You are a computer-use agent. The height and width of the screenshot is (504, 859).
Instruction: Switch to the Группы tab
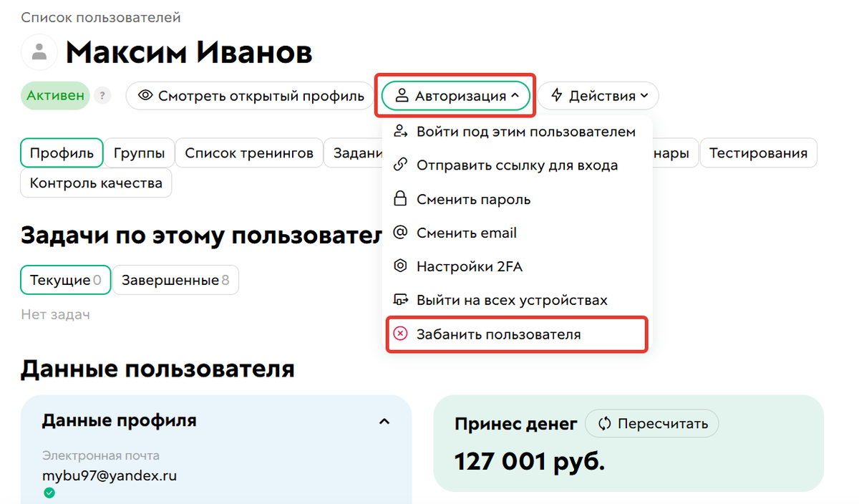[139, 152]
